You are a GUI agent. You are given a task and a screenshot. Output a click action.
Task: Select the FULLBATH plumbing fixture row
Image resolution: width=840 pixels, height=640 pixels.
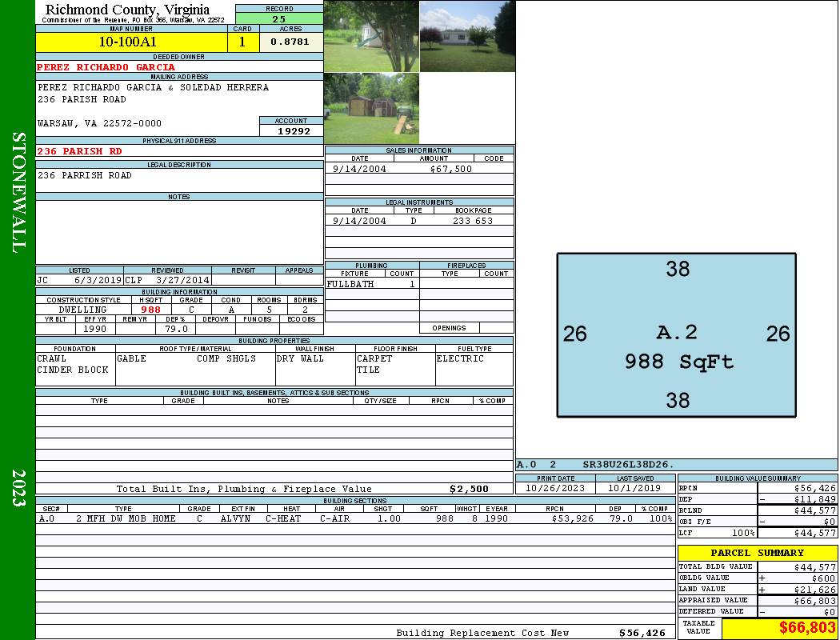click(x=371, y=284)
